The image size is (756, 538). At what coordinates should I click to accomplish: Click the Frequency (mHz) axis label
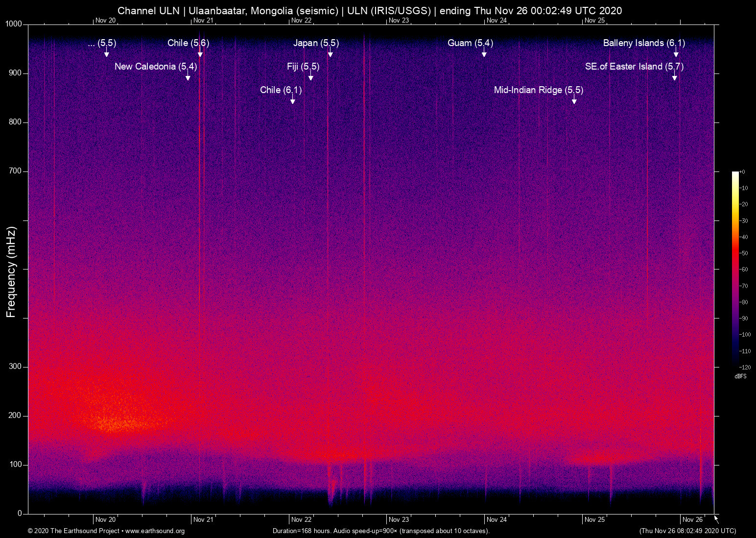pyautogui.click(x=11, y=270)
